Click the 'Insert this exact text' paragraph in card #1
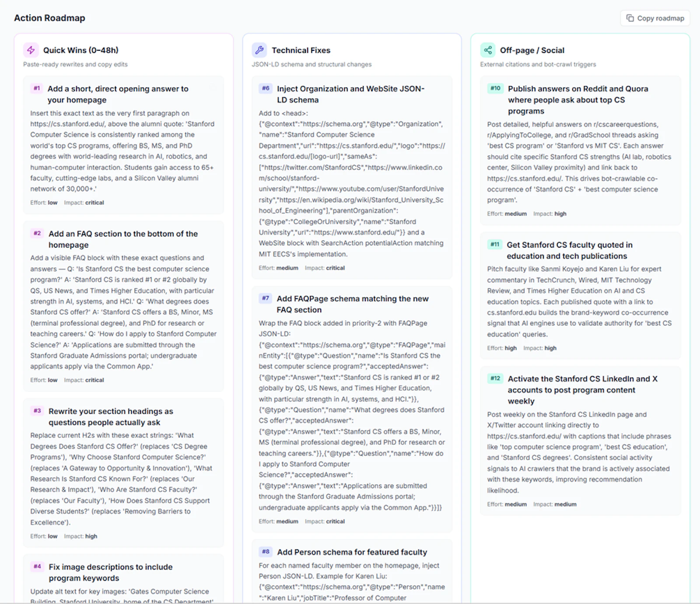This screenshot has width=700, height=604. point(122,151)
